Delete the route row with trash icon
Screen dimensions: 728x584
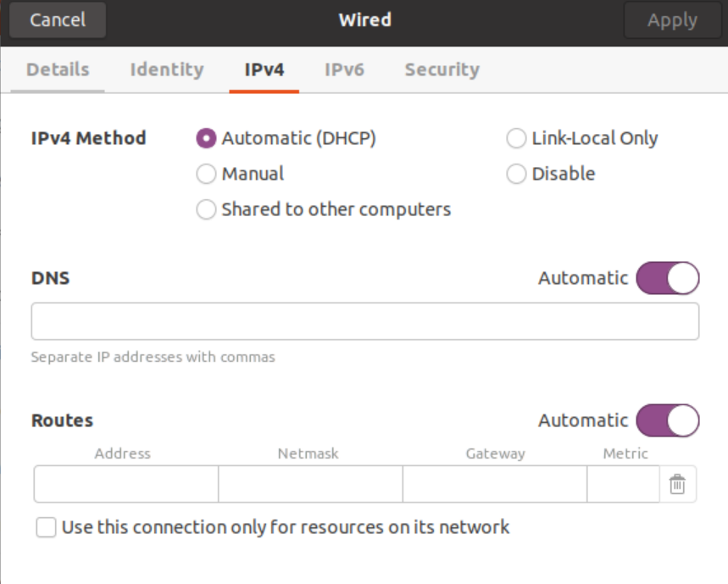click(677, 484)
